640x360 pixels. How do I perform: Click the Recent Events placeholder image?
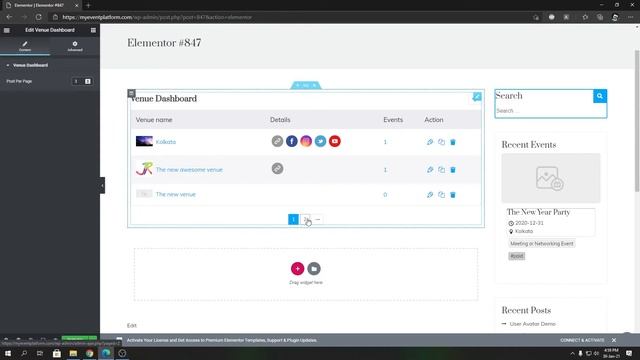click(x=551, y=178)
